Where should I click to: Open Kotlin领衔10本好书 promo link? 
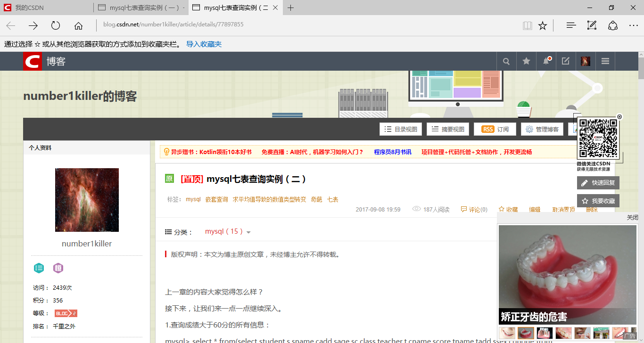[211, 152]
